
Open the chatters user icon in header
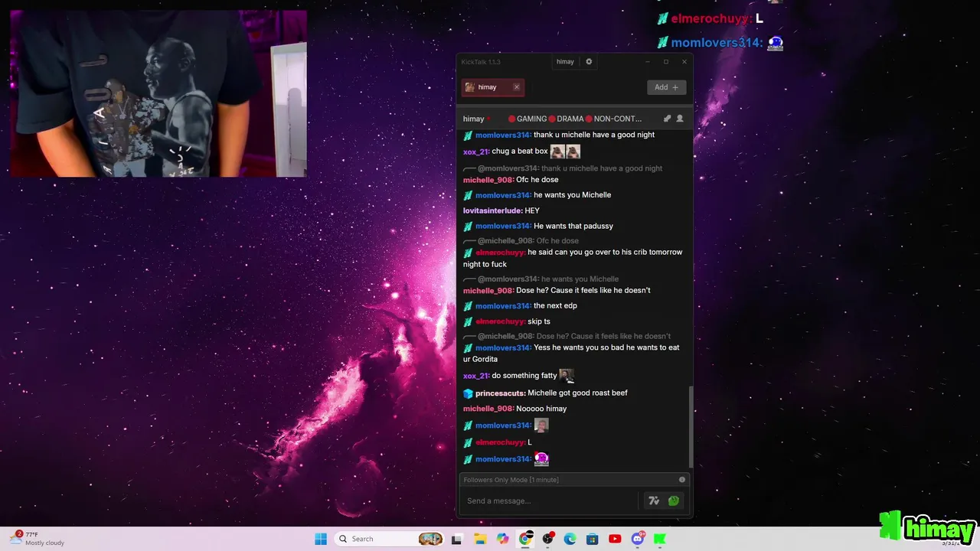[x=679, y=119]
